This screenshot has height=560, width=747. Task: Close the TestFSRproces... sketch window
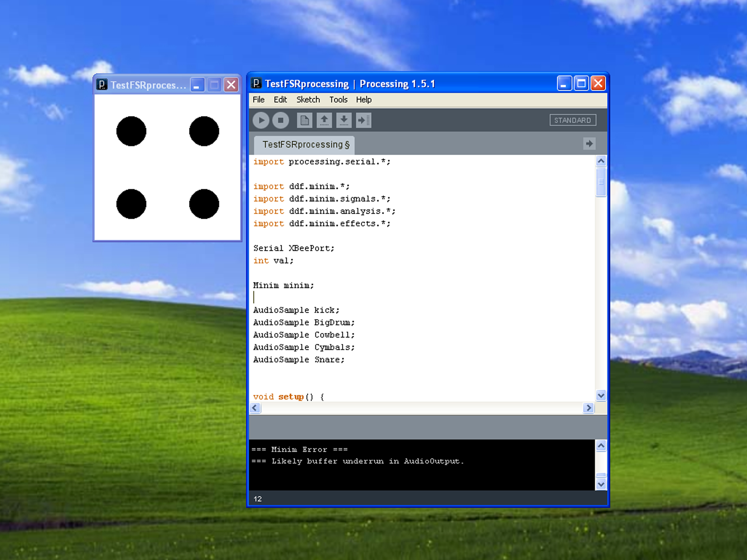click(x=231, y=85)
